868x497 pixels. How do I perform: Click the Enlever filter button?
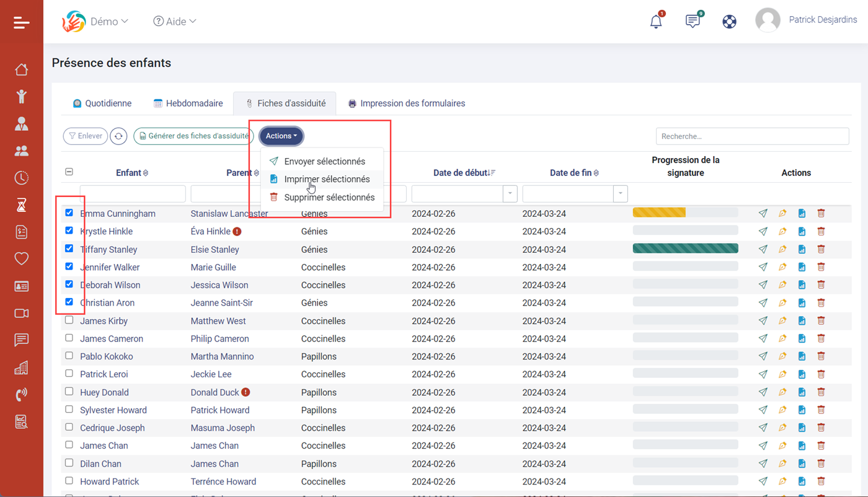[x=86, y=136]
